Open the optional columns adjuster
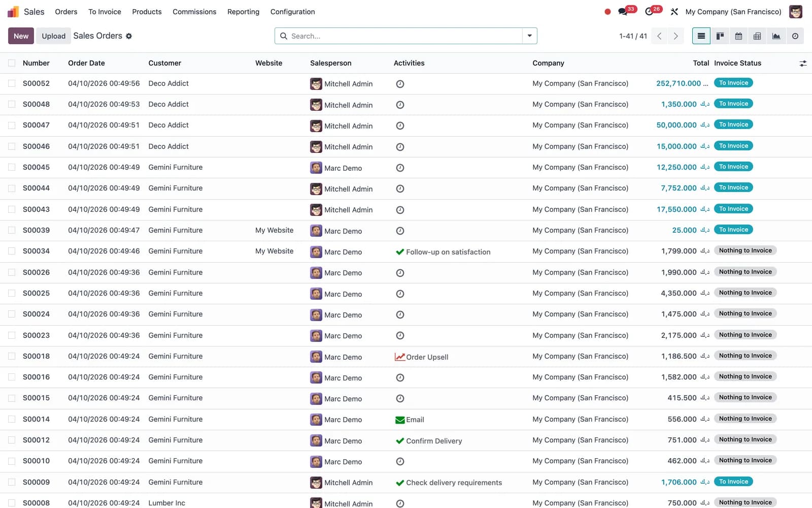The width and height of the screenshot is (812, 508). coord(803,63)
